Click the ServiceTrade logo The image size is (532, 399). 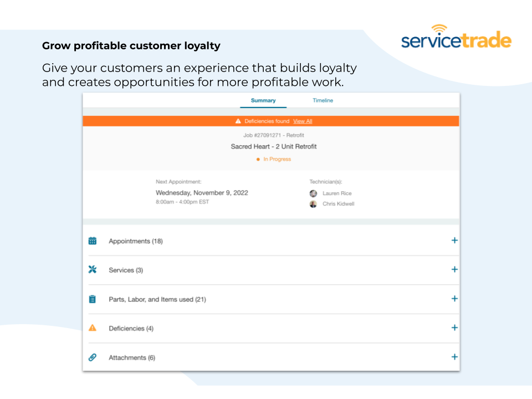456,38
